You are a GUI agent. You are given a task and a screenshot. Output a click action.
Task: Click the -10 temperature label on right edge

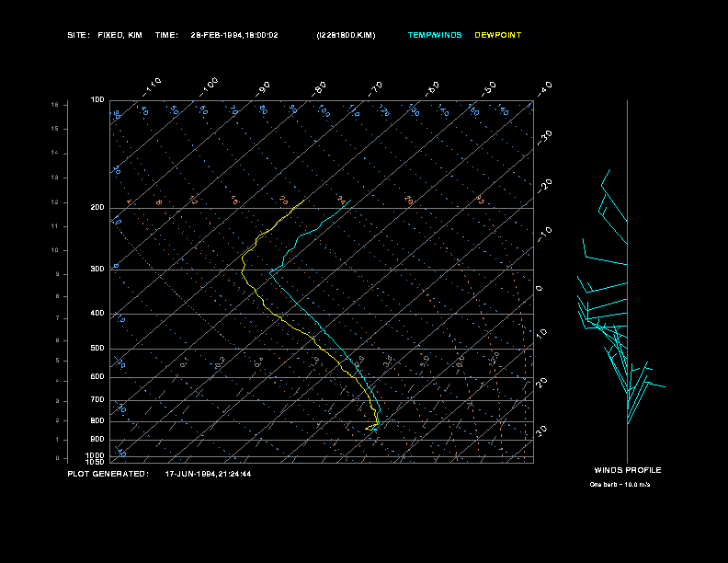tap(544, 235)
